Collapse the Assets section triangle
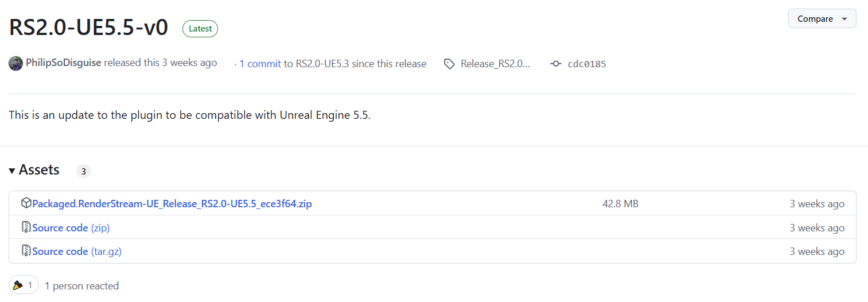 point(12,171)
